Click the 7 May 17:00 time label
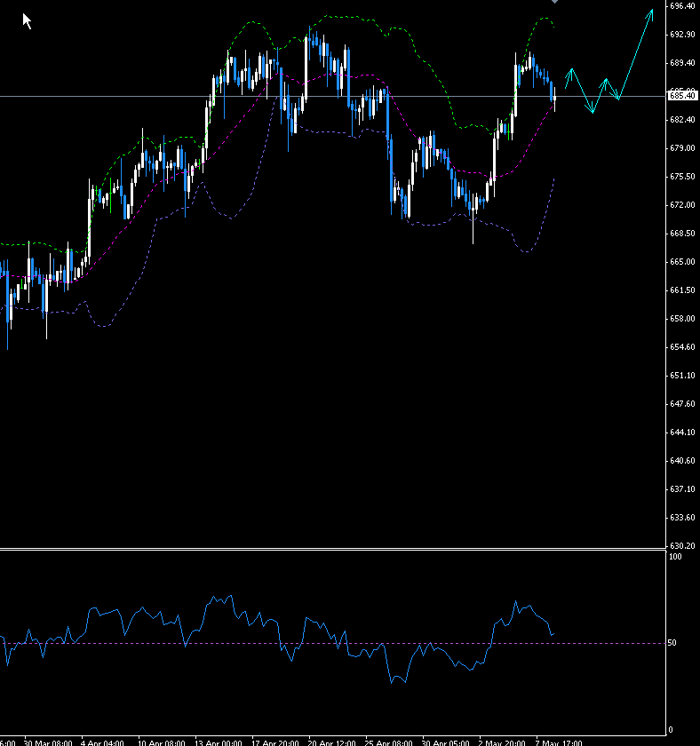700x746 pixels. [559, 742]
